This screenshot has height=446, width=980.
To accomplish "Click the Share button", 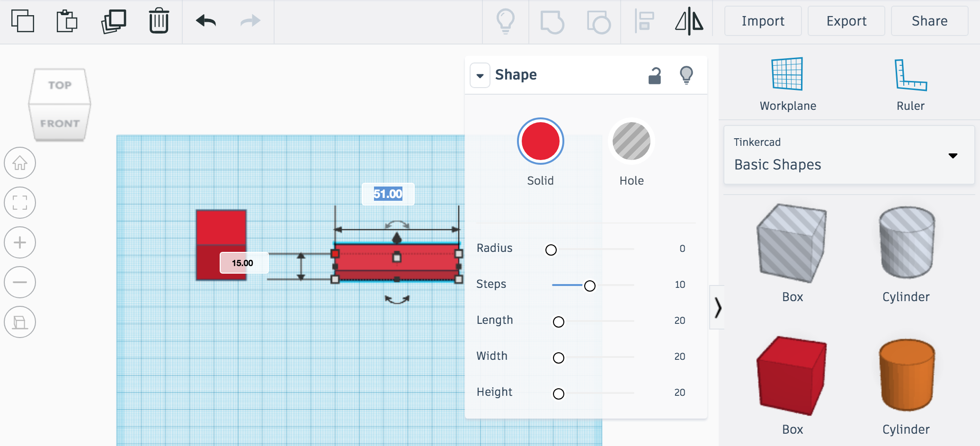I will [929, 21].
